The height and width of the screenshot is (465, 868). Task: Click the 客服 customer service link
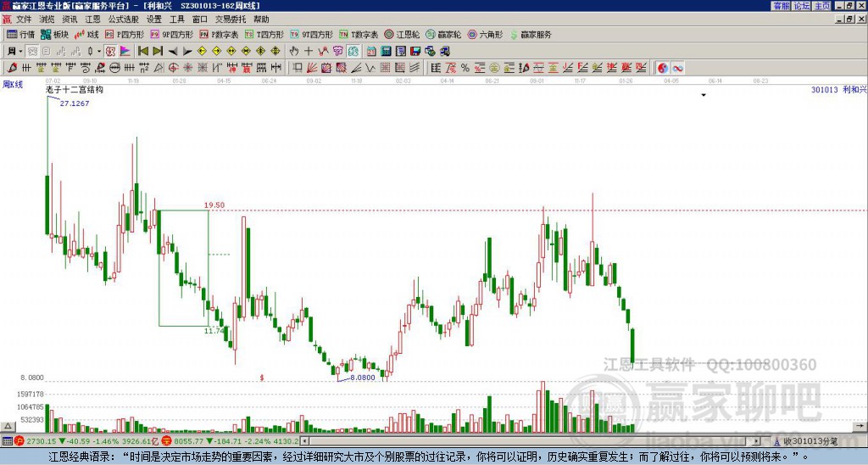pyautogui.click(x=781, y=6)
